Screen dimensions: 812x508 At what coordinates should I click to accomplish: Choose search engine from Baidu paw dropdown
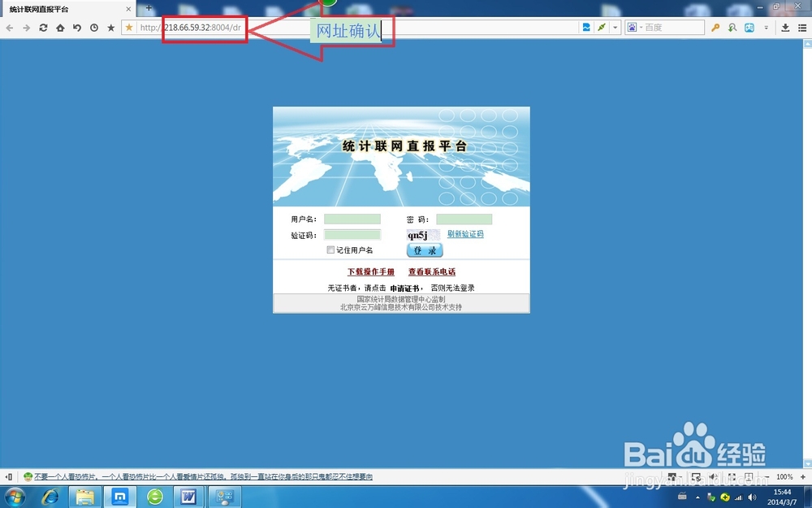(x=634, y=28)
